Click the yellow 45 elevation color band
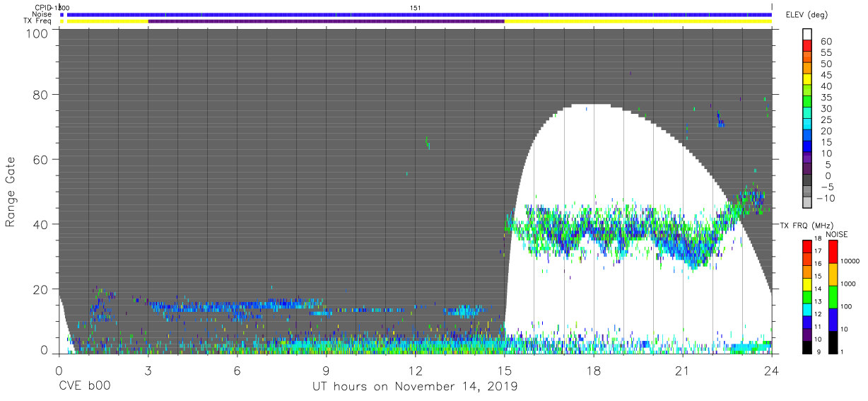Screen dimensions: 868x401 [x=807, y=81]
